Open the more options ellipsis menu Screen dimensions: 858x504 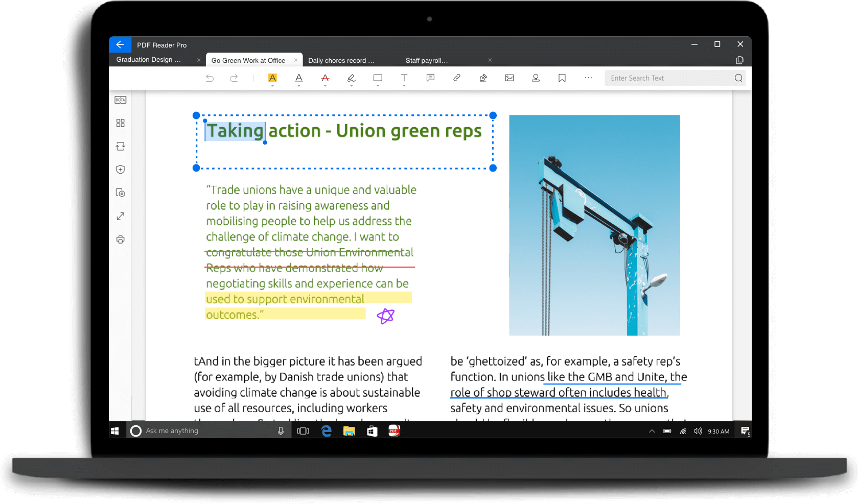tap(588, 78)
